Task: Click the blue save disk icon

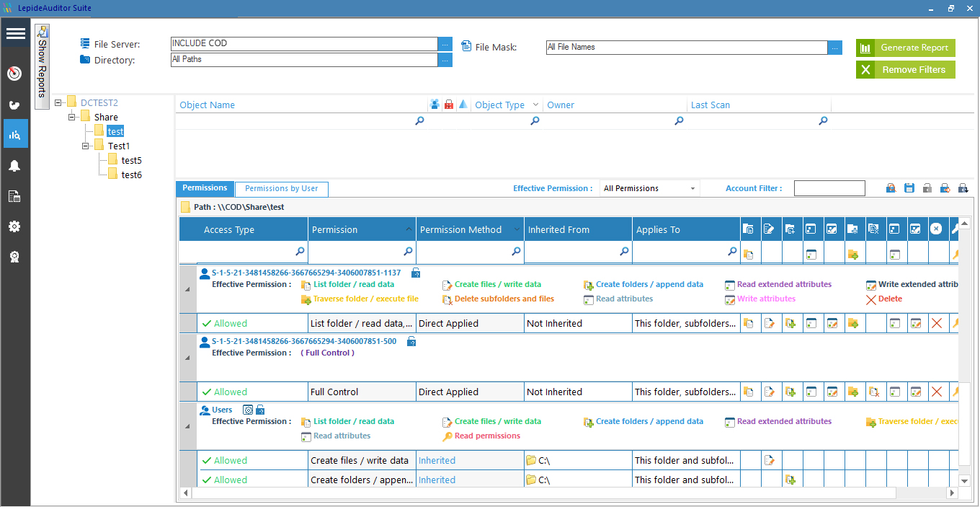Action: pos(909,188)
